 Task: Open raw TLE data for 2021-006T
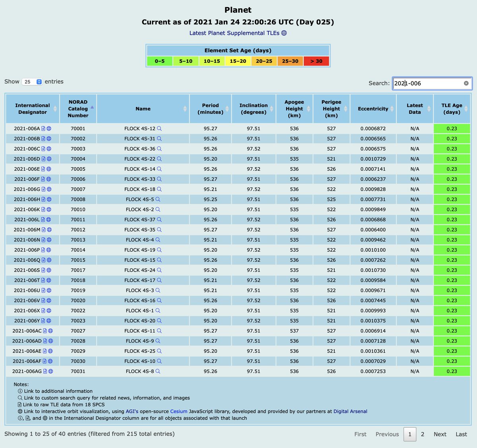coord(43,280)
